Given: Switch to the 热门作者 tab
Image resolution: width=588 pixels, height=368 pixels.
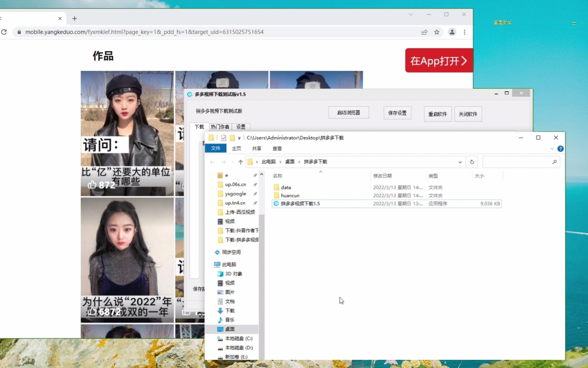Looking at the screenshot, I should pos(220,127).
